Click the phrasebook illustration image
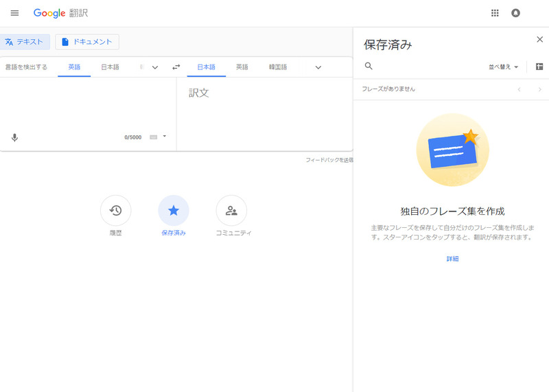 click(x=452, y=150)
